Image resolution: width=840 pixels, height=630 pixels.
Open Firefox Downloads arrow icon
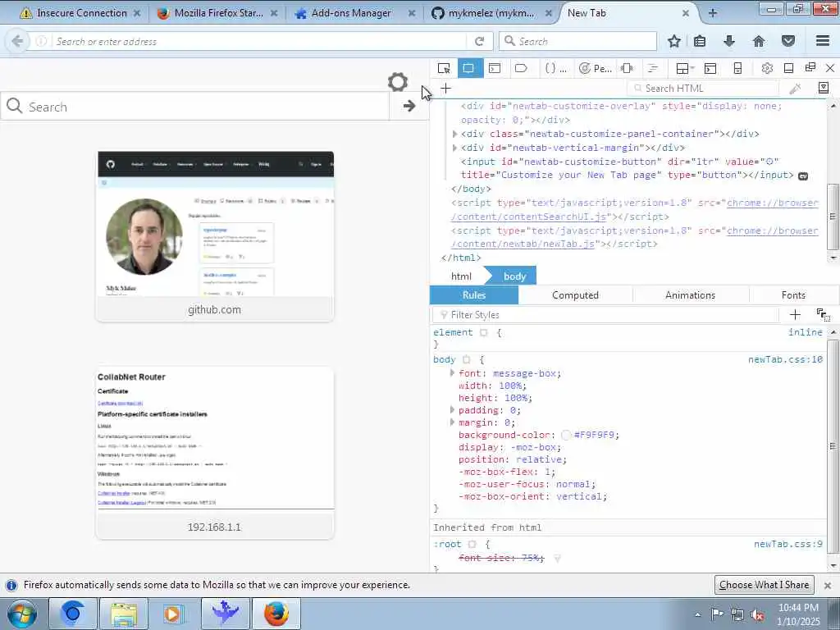[x=729, y=41]
